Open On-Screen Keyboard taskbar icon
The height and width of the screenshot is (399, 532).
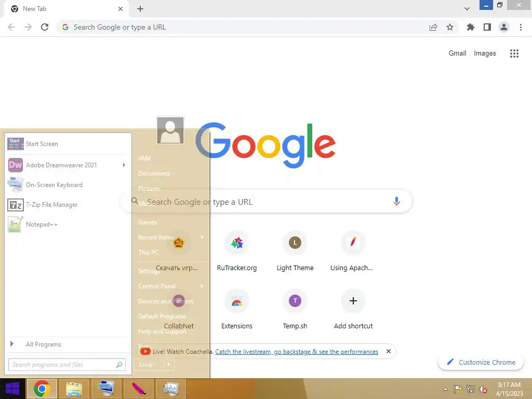[x=106, y=389]
